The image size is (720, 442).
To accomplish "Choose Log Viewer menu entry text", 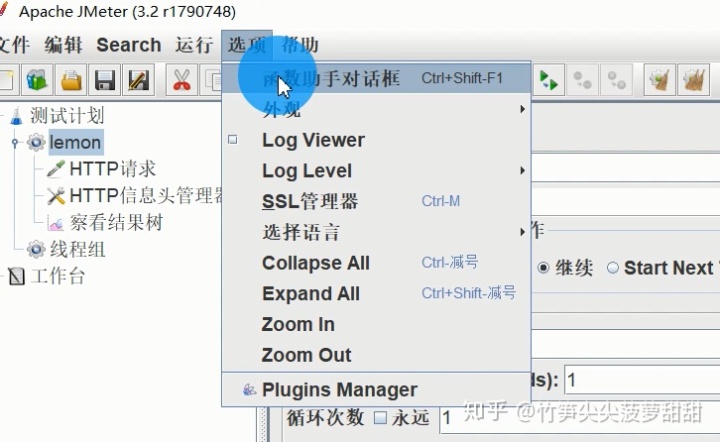I will point(313,140).
